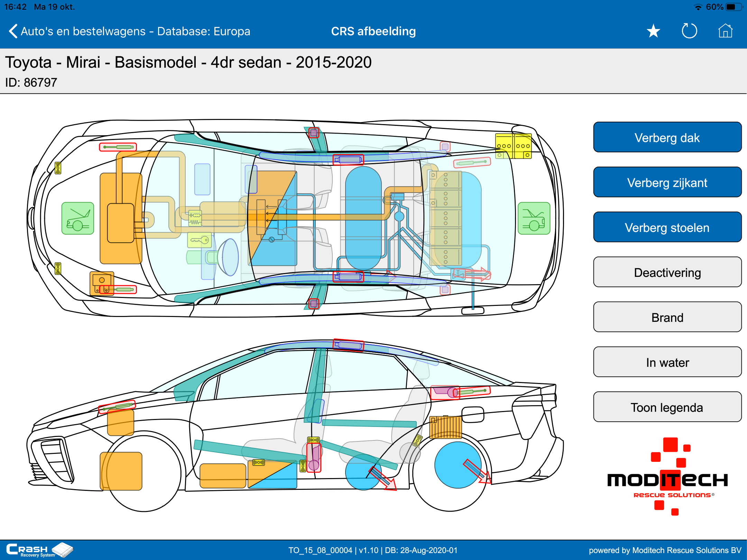Tap upper B-pillar belt anchor top view

tap(314, 133)
